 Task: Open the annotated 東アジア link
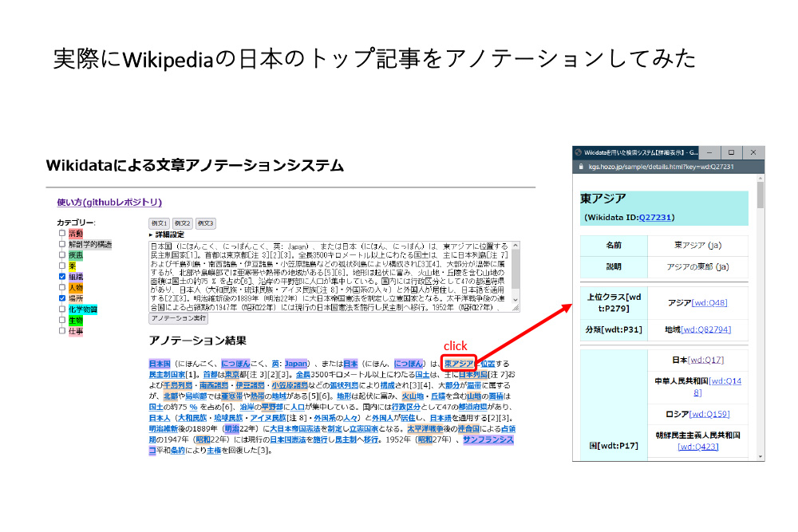pos(459,364)
